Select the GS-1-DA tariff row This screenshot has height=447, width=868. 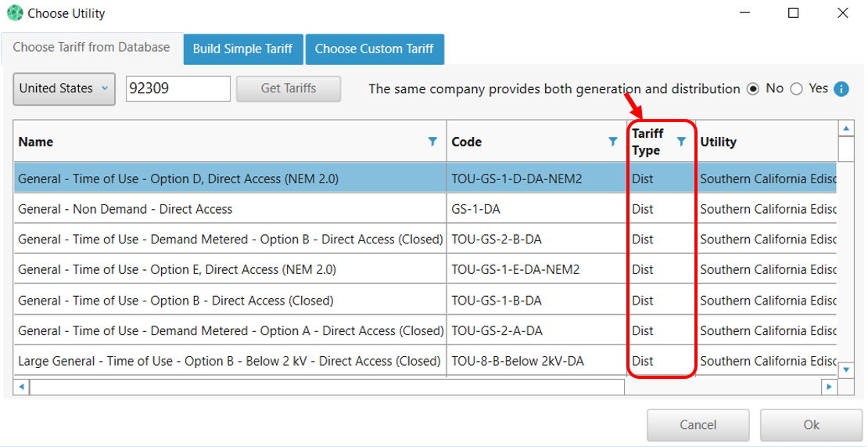(x=231, y=209)
